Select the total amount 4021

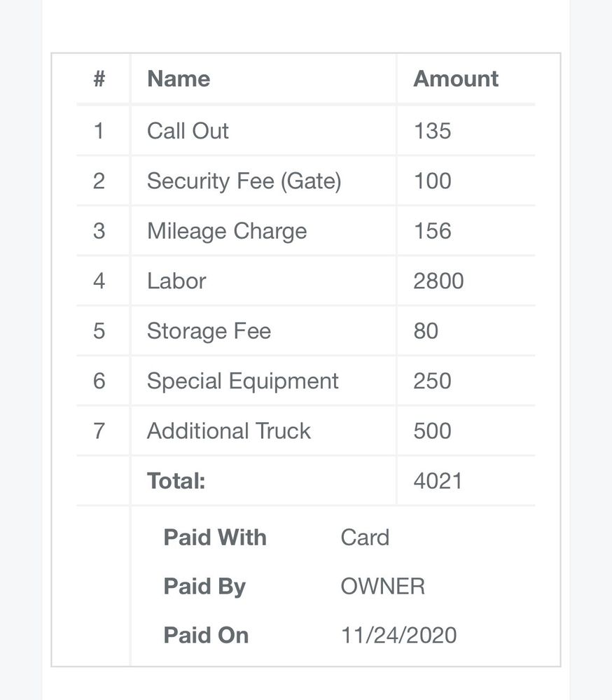tap(438, 481)
